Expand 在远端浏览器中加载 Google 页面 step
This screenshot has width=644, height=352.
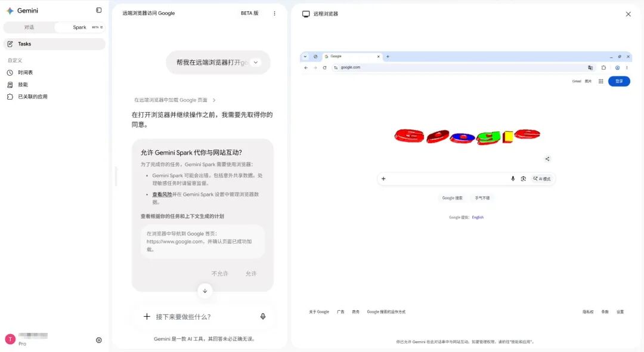tap(175, 100)
